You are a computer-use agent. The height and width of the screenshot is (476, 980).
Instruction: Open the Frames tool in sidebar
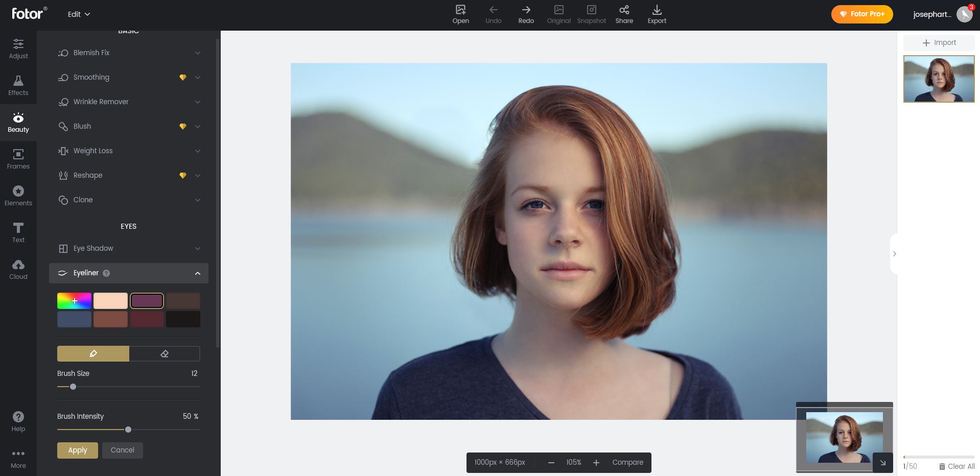(x=18, y=159)
